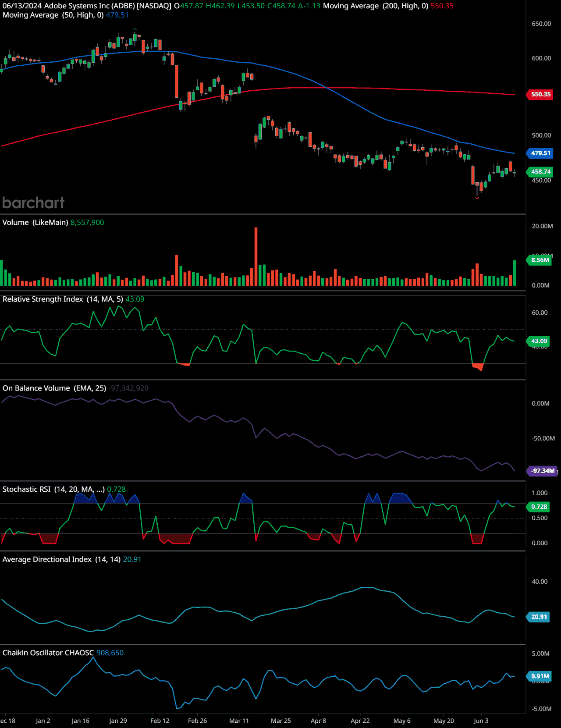This screenshot has width=561, height=728.
Task: Click the red 550.35 value in the header
Action: coord(442,6)
